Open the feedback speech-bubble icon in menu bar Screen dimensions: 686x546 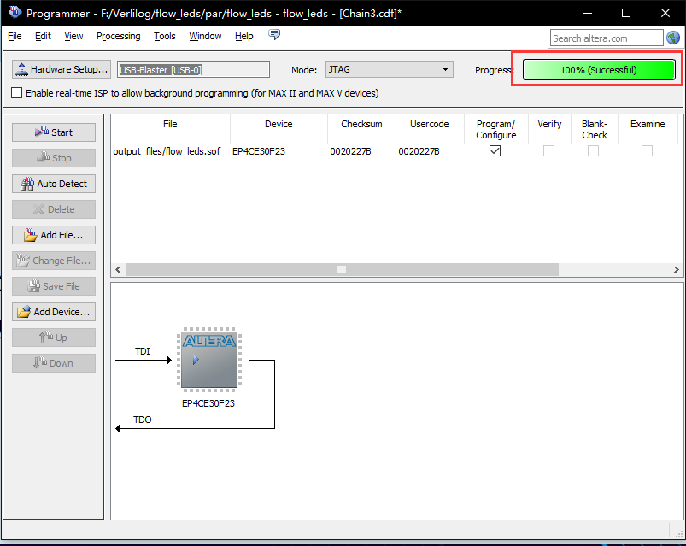274,35
